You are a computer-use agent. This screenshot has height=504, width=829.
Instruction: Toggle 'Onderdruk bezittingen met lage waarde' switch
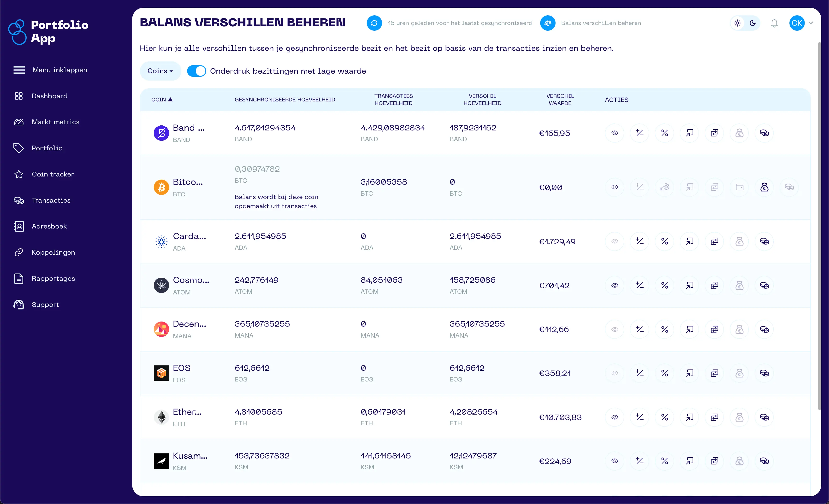point(196,71)
